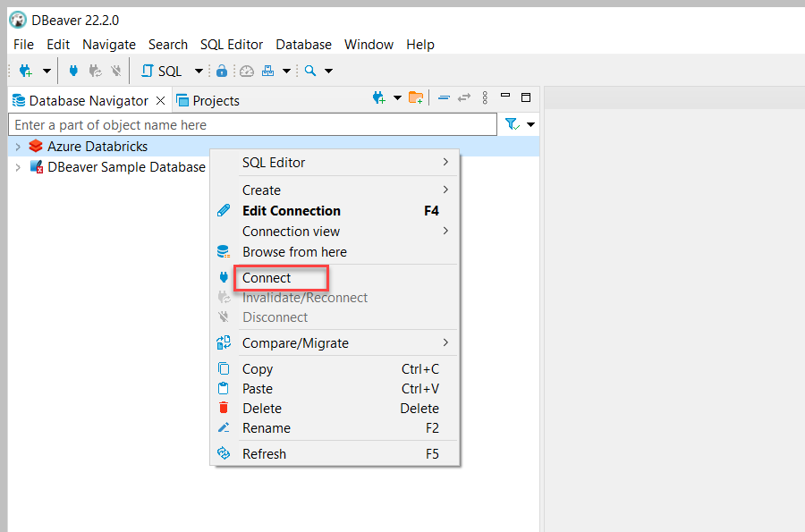The image size is (805, 532).
Task: Select the Azure Databricks connection
Action: point(97,147)
